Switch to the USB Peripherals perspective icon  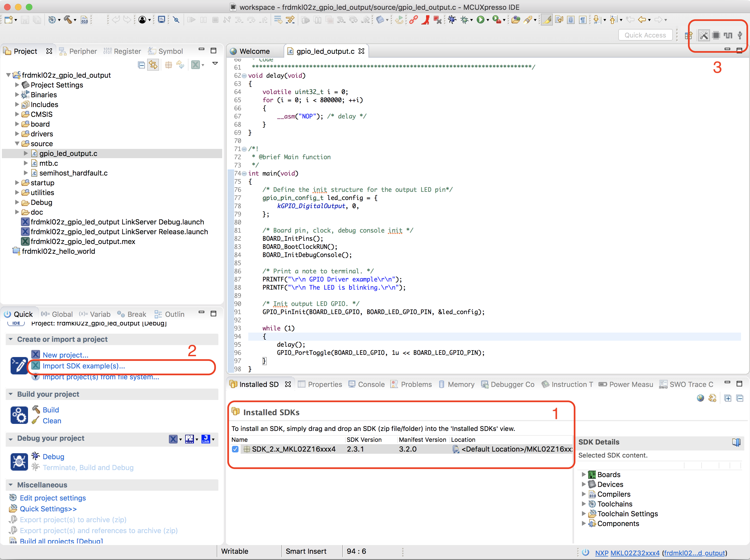(740, 35)
